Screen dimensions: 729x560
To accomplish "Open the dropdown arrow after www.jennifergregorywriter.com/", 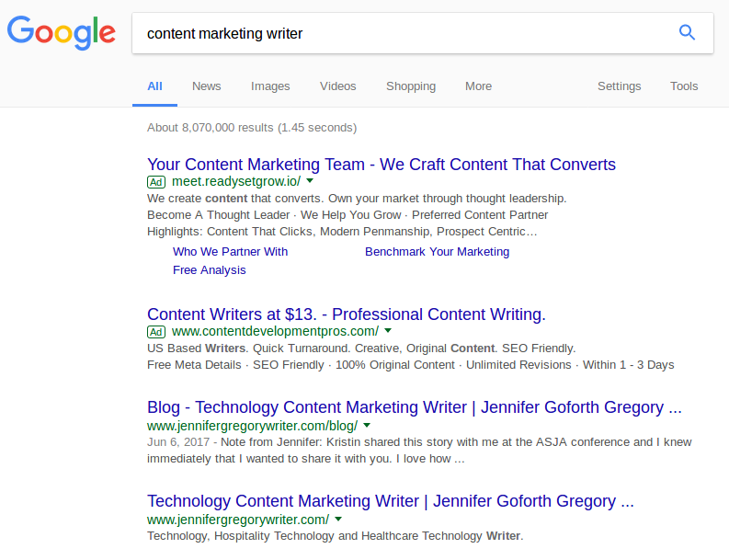I will (x=338, y=519).
